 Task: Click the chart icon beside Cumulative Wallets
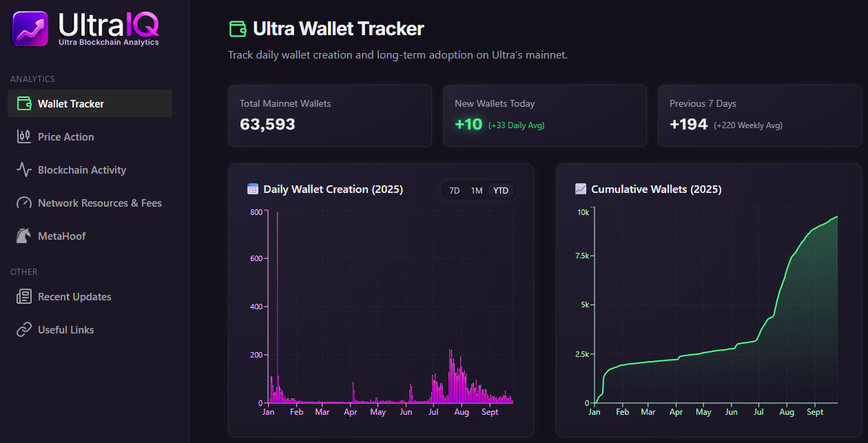[x=581, y=189]
